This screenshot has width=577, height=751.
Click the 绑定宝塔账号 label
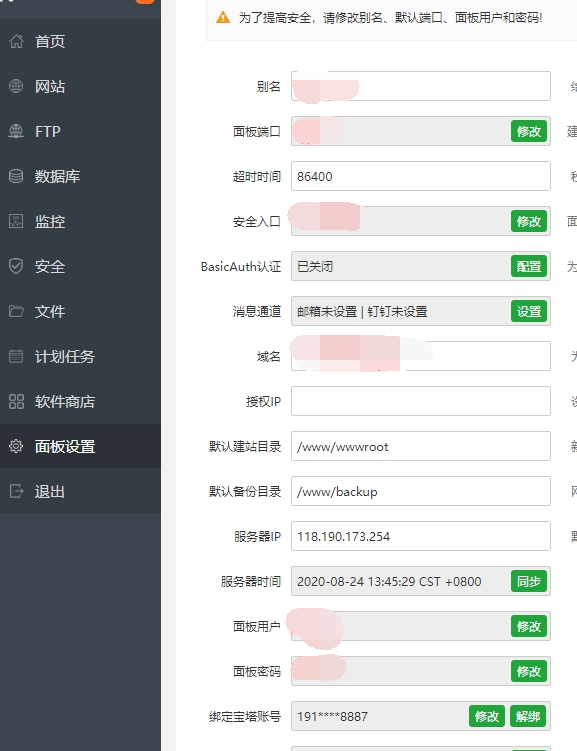245,717
